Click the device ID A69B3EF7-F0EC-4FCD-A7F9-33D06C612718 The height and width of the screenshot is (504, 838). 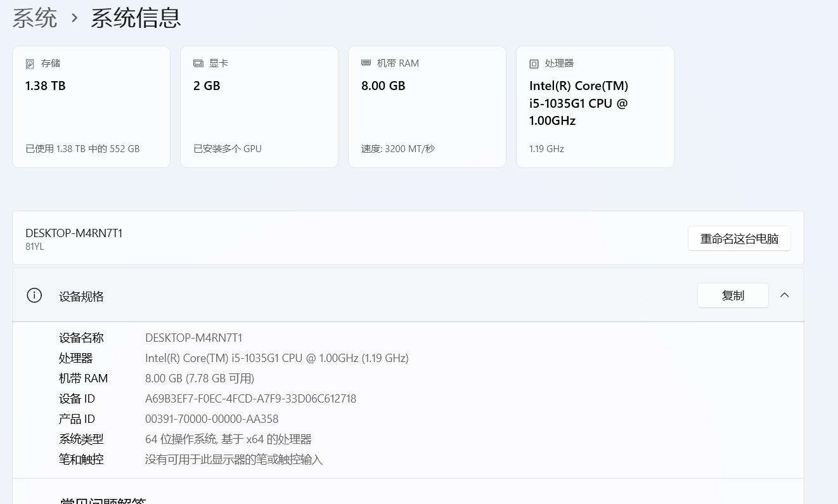click(251, 399)
